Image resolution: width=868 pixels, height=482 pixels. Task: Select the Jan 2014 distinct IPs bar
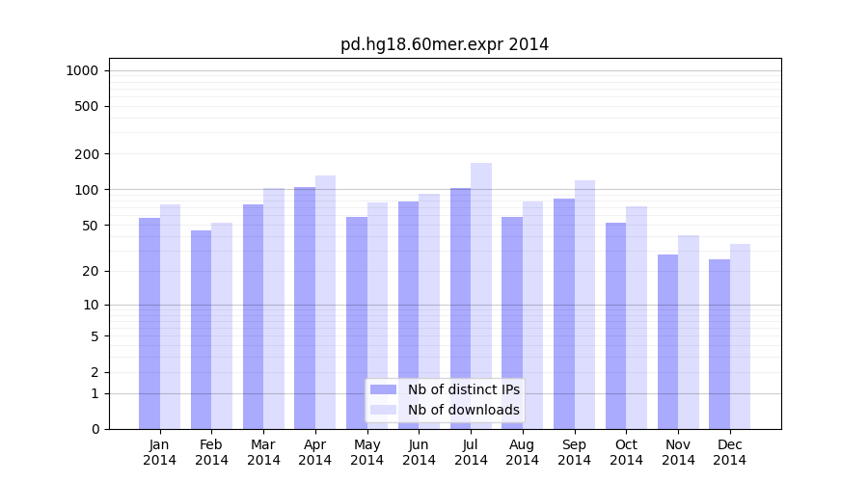click(149, 323)
